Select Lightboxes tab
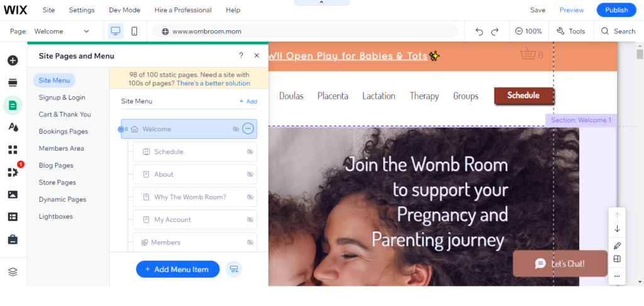Viewport: 644px width, 306px height. pyautogui.click(x=55, y=216)
